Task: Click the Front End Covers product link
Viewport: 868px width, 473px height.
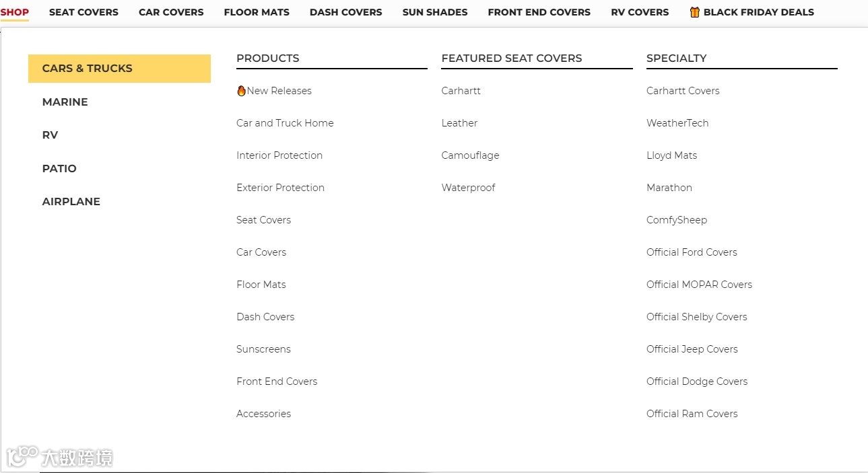Action: click(277, 381)
